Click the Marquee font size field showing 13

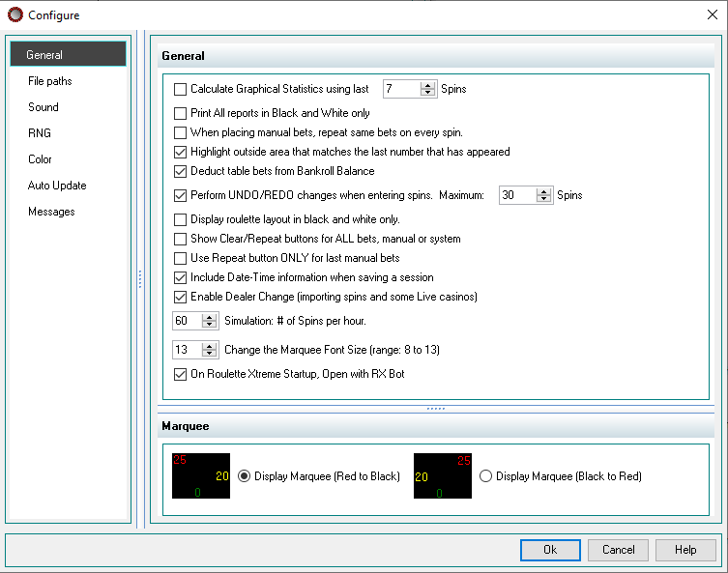pos(188,350)
